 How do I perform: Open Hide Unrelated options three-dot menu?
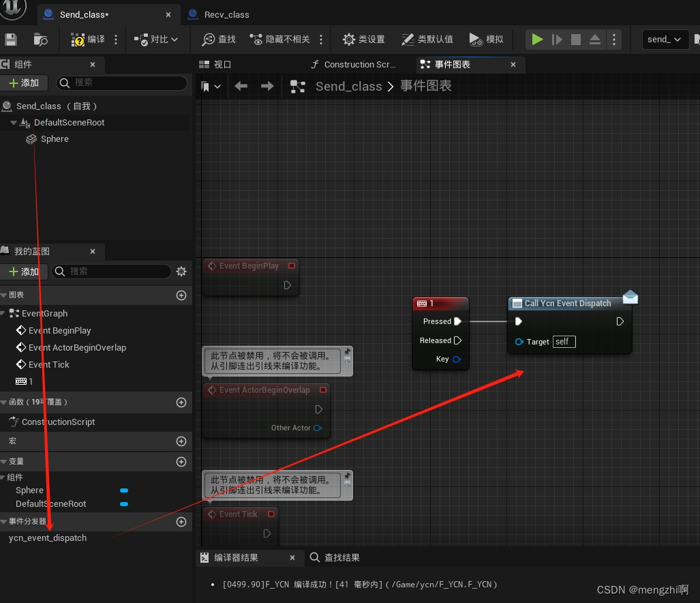click(321, 40)
